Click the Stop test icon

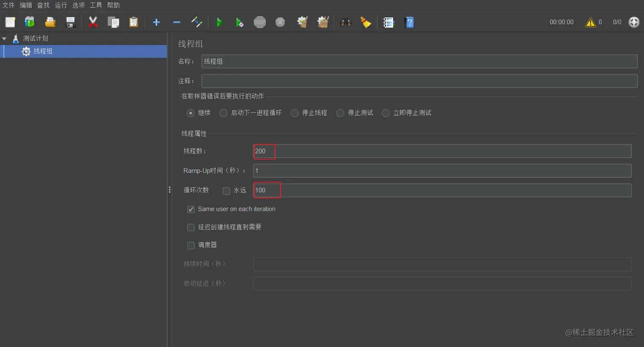point(260,22)
